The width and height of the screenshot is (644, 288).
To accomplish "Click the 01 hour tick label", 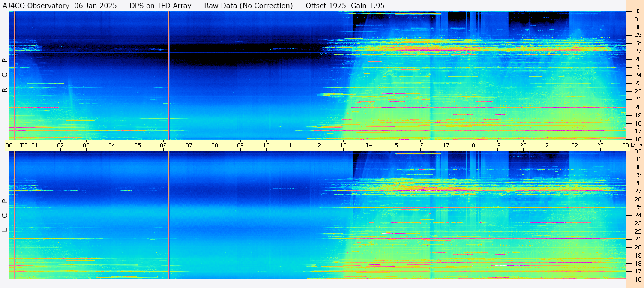I will click(35, 145).
